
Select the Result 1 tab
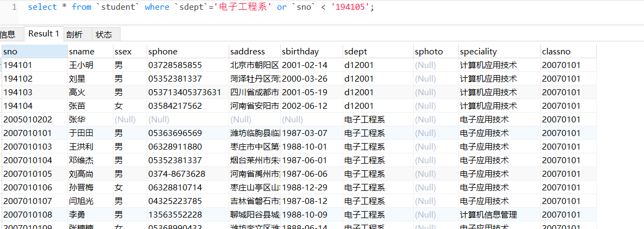pyautogui.click(x=43, y=34)
